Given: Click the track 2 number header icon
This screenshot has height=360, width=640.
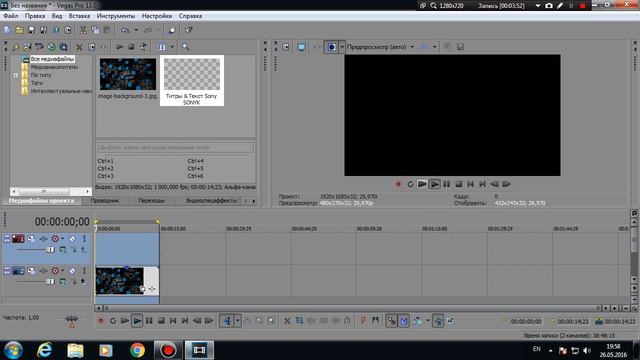Looking at the screenshot, I should tap(18, 271).
